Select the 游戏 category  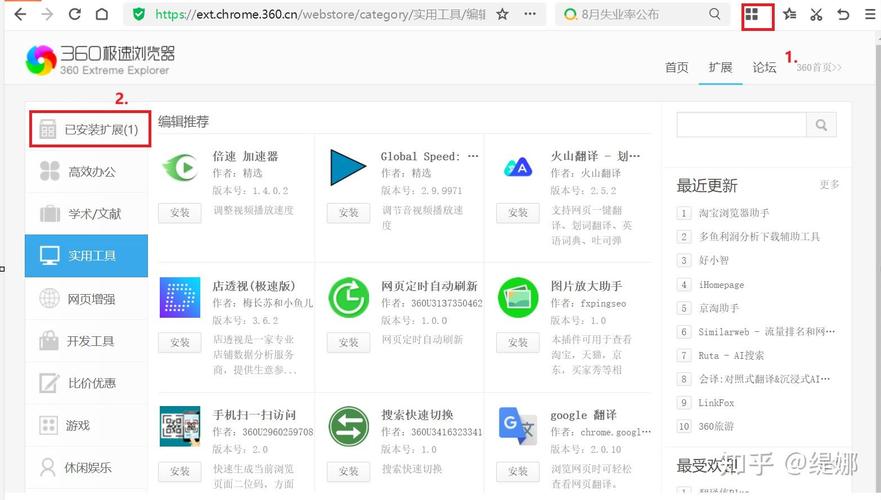[87, 425]
